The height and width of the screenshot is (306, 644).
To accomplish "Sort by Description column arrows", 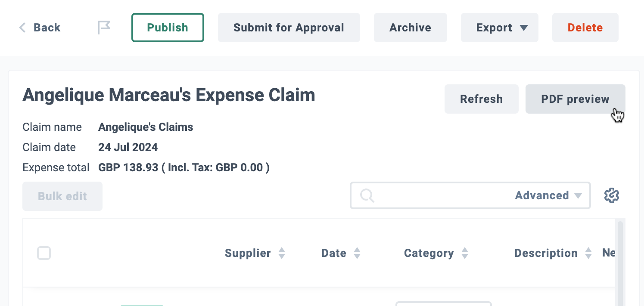I will point(588,253).
